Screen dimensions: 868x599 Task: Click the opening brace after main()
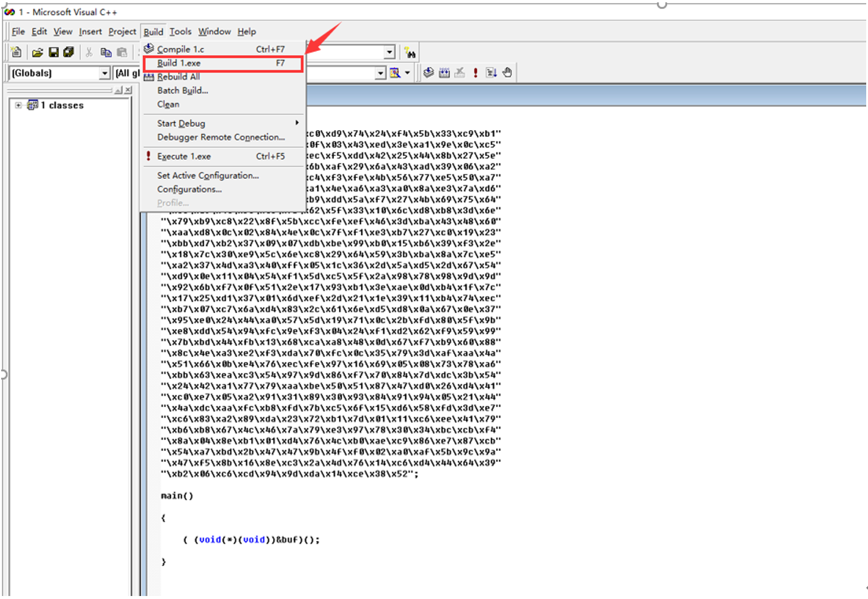[163, 518]
